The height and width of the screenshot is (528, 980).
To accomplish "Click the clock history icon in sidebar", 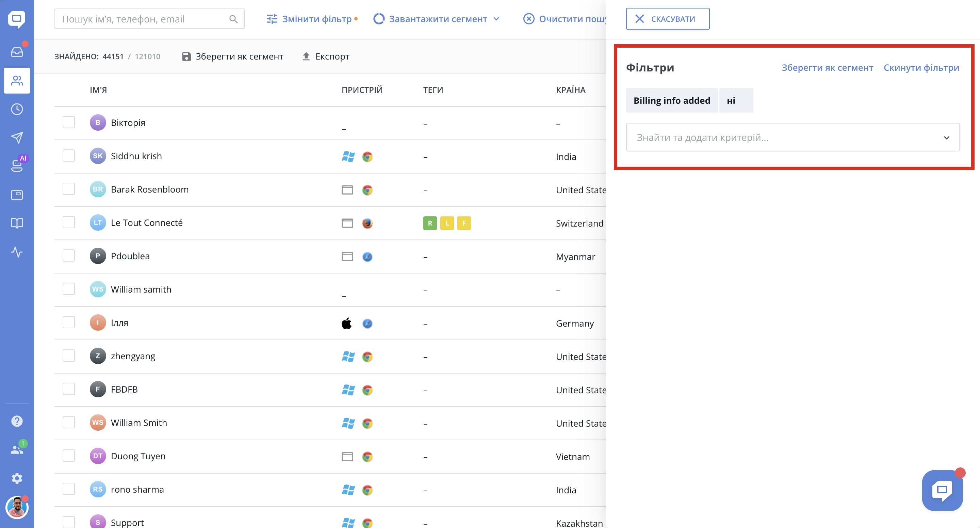I will click(x=17, y=109).
